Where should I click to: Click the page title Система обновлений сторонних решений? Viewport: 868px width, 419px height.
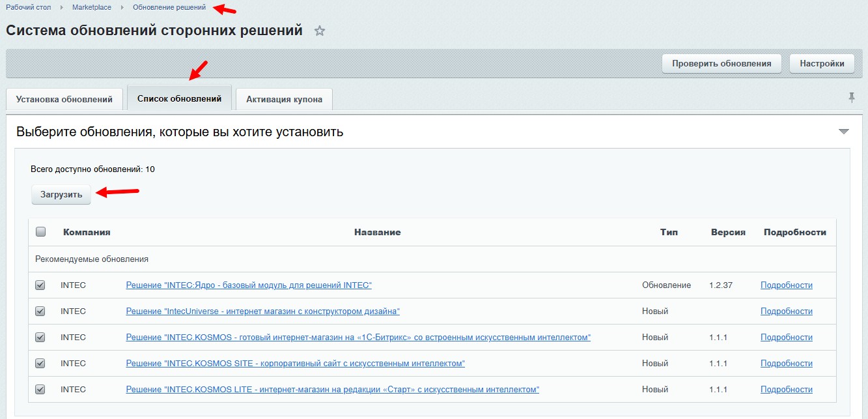point(154,30)
